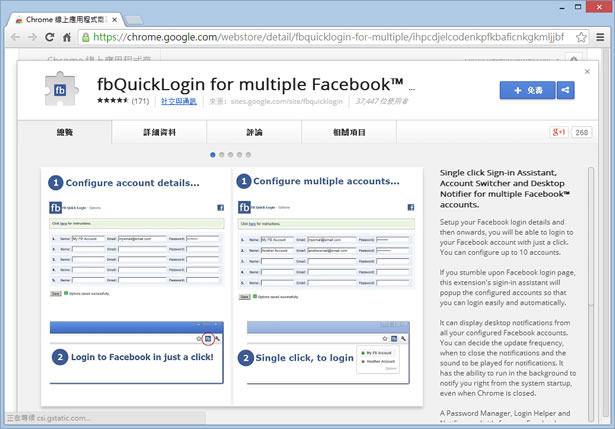Click the green padlock security icon
Viewport: 615px width, 429px height.
tap(85, 37)
